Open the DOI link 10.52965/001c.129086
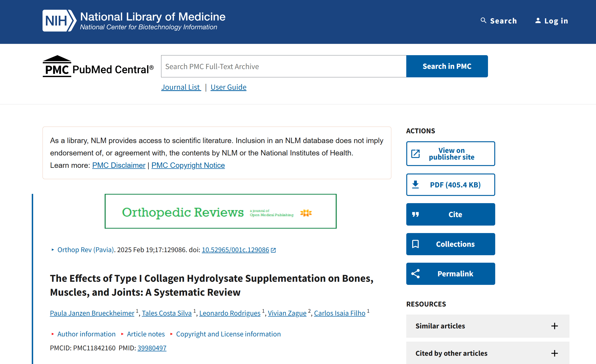This screenshot has height=364, width=596. (x=235, y=250)
